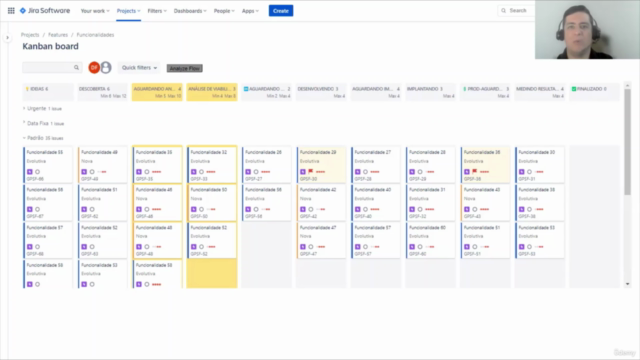Go to Funcionalidades breadcrumb link

tap(96, 35)
